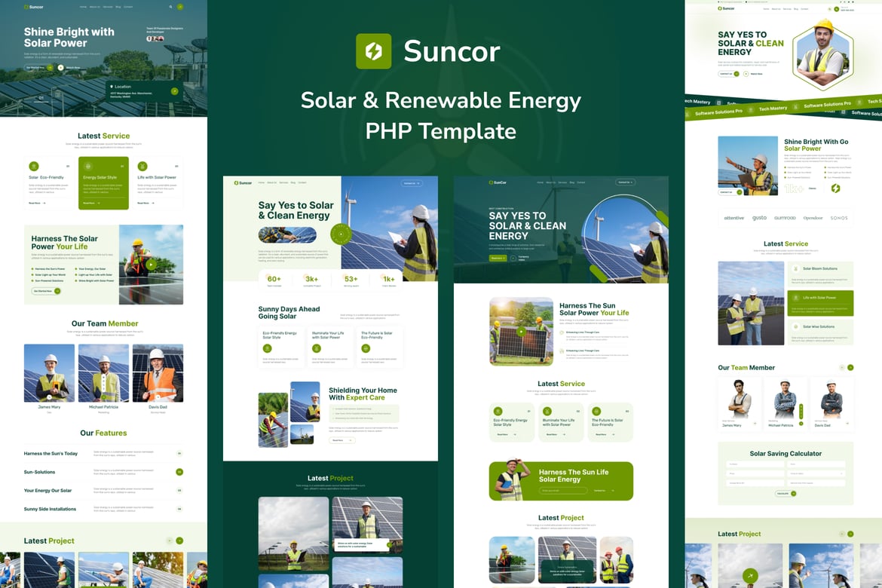Image resolution: width=882 pixels, height=588 pixels.
Task: Play the video on Harness The Solar image
Action: point(151,265)
